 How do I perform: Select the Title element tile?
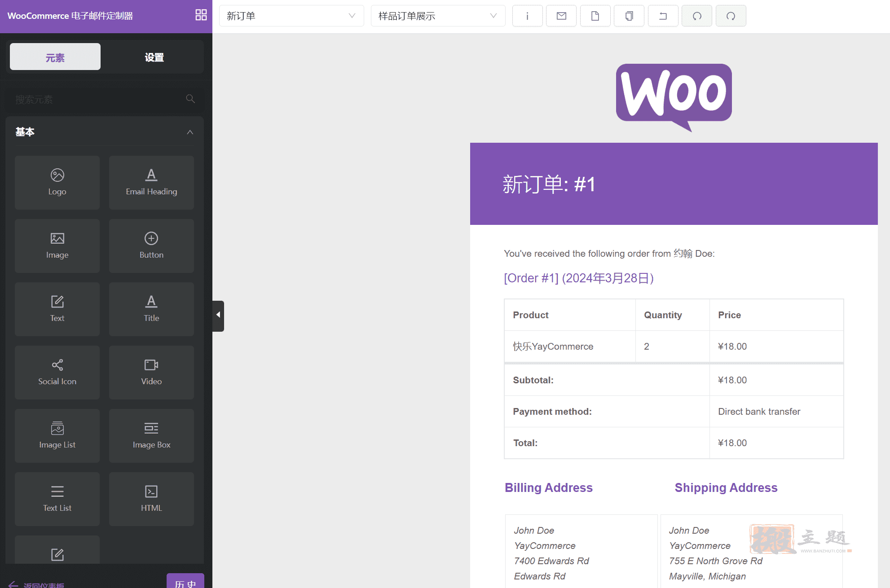click(x=151, y=309)
